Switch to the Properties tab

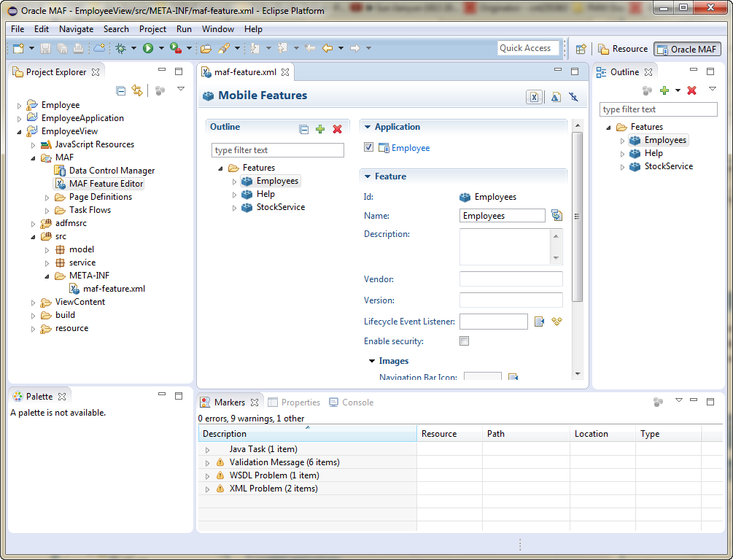point(294,402)
